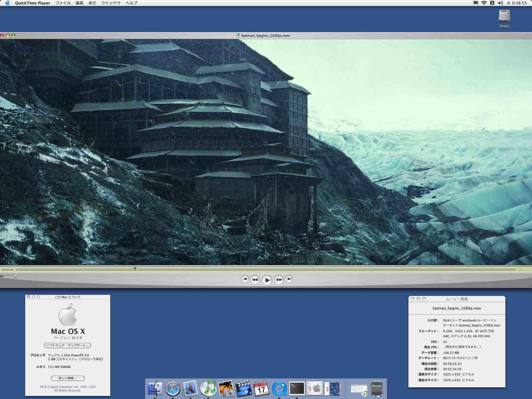This screenshot has height=399, width=532.
Task: Click the version 10.3.9 text
Action: pyautogui.click(x=68, y=337)
